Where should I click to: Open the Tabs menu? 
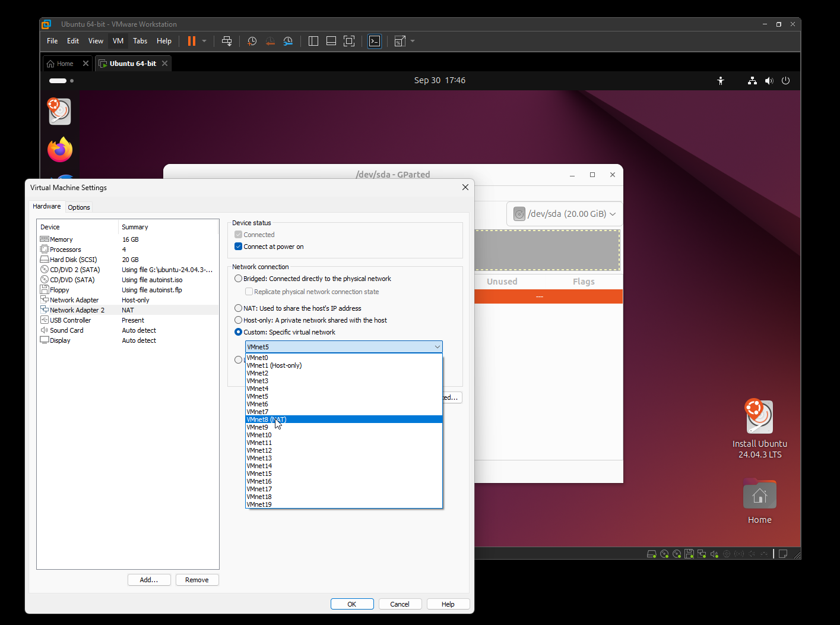[x=140, y=41]
